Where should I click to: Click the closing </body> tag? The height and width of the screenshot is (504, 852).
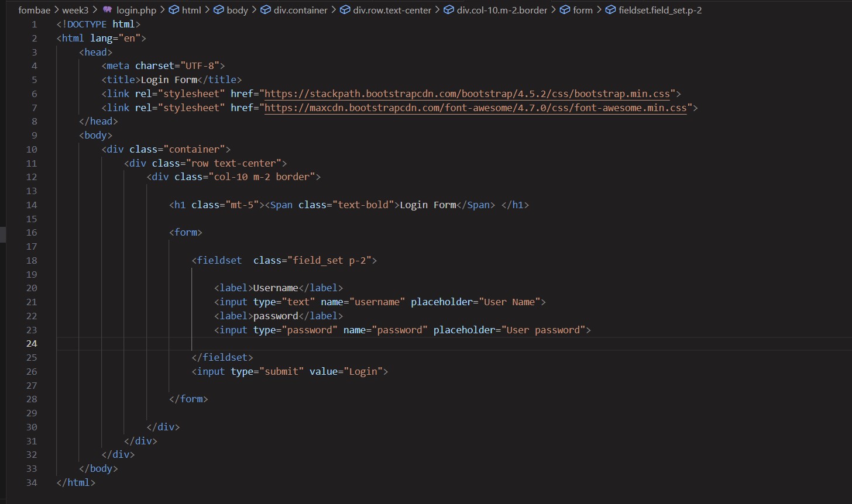(98, 468)
